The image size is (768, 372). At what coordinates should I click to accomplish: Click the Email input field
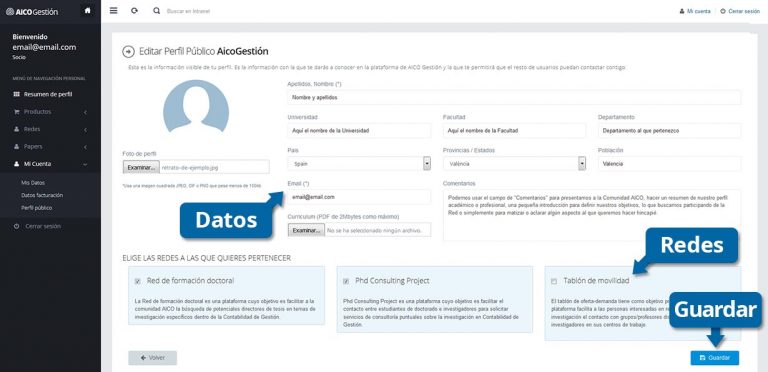tap(359, 197)
